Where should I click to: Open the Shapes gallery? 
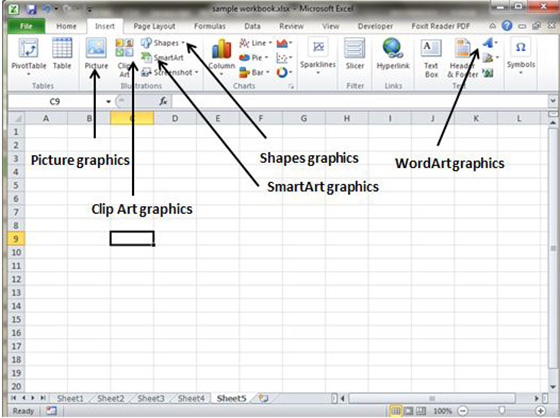click(x=163, y=43)
